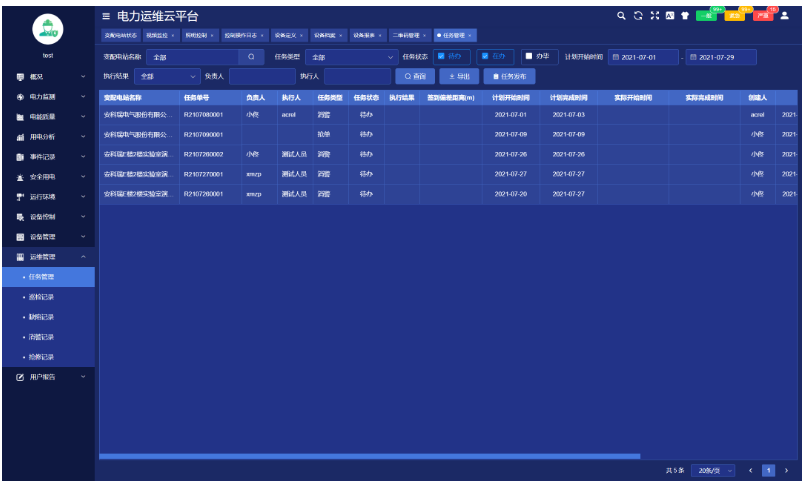
Task: Open the language translation icon
Action: click(669, 16)
